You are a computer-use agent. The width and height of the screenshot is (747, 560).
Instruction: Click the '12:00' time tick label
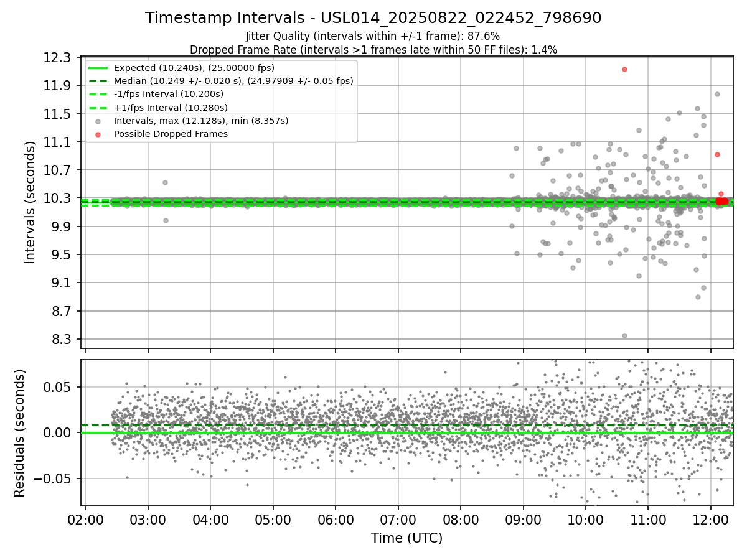pos(711,520)
